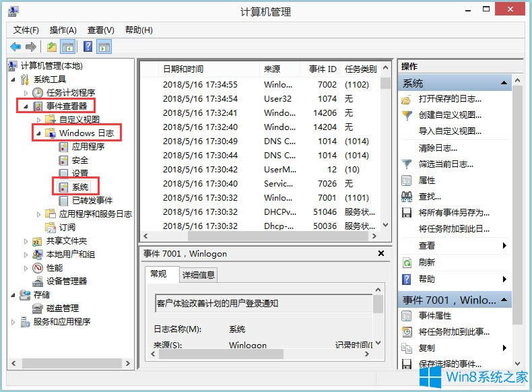Open the 操作(A) menu
The width and height of the screenshot is (532, 392).
pos(63,30)
